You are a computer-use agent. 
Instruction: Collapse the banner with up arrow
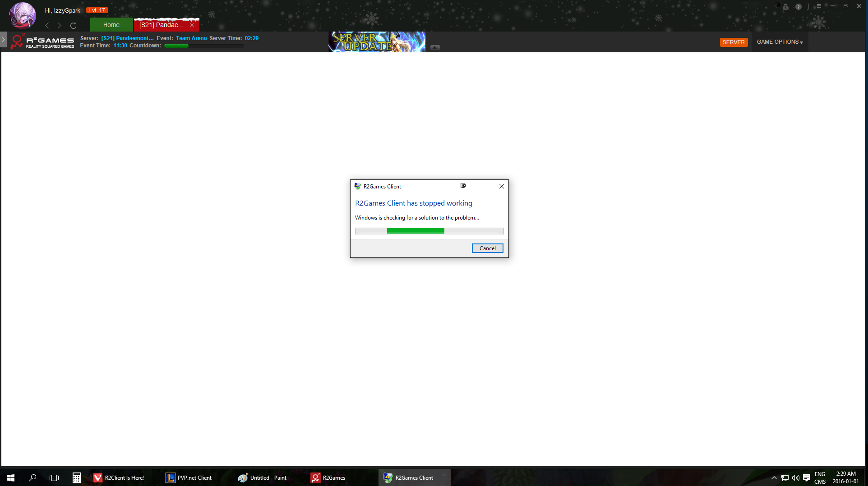click(x=435, y=47)
